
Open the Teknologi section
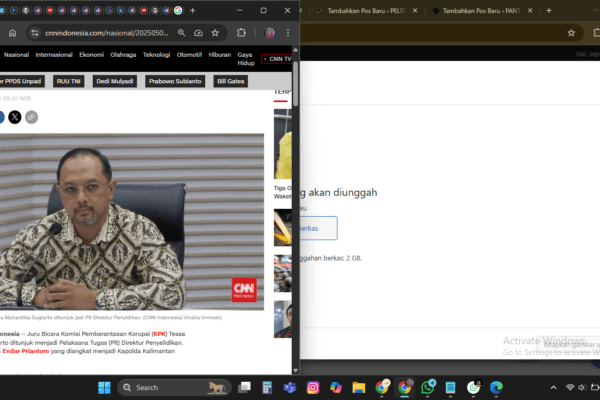pos(156,55)
